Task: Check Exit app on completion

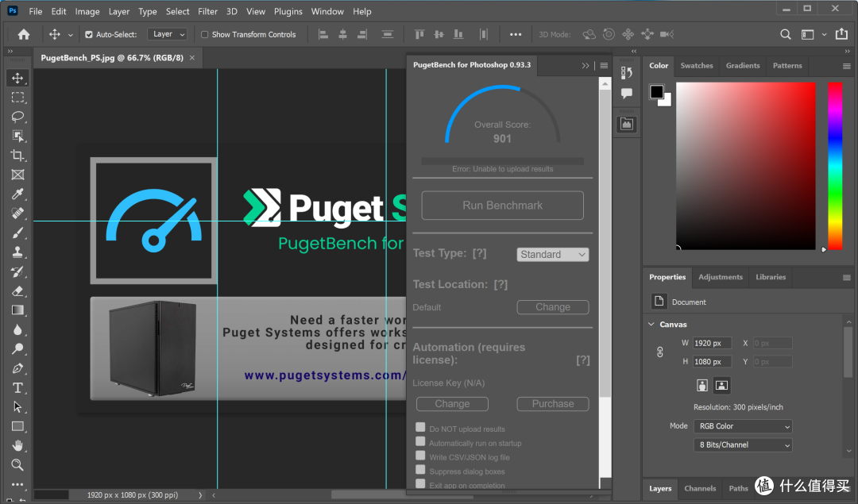Action: click(x=420, y=484)
